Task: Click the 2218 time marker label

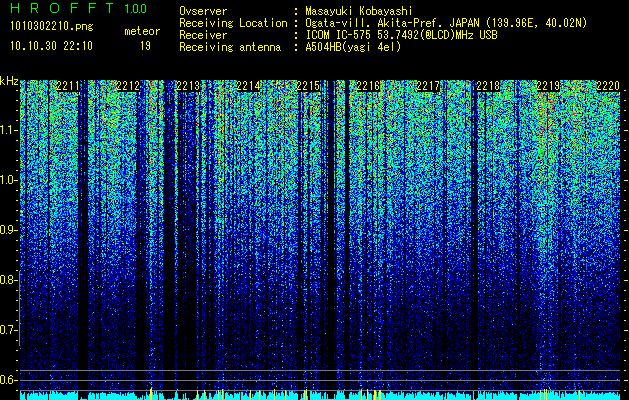Action: 488,86
